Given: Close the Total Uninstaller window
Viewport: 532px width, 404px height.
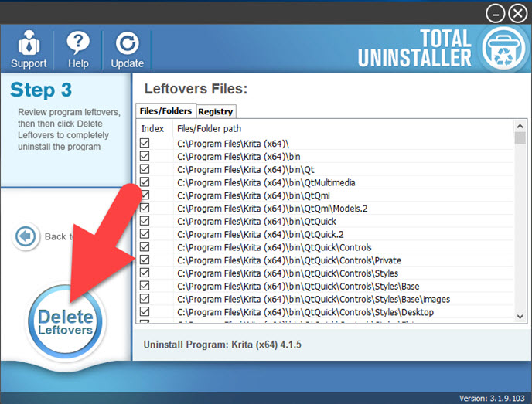Looking at the screenshot, I should [518, 14].
